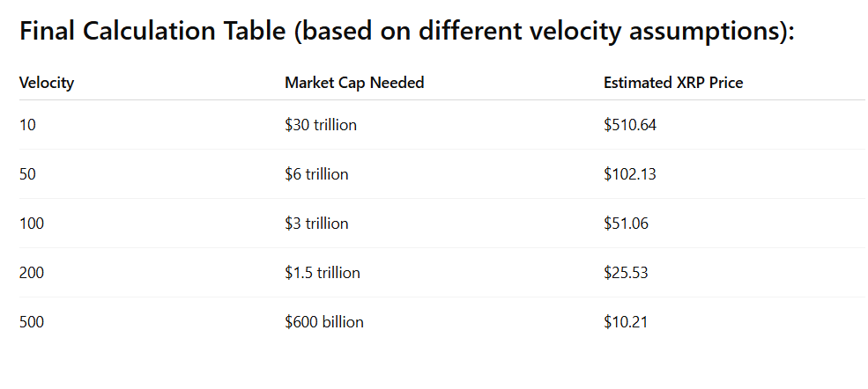Click the $1.5 trillion market cap cell
Image resolution: width=868 pixels, height=389 pixels.
pos(323,273)
